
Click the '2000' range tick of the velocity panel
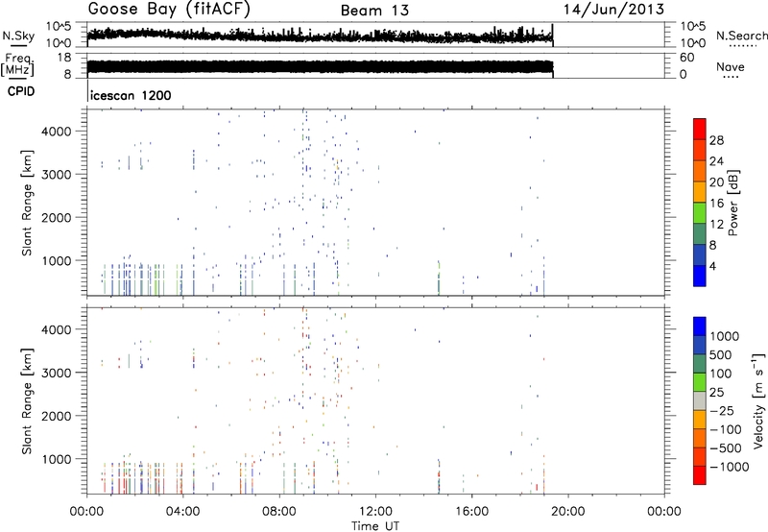(59, 416)
